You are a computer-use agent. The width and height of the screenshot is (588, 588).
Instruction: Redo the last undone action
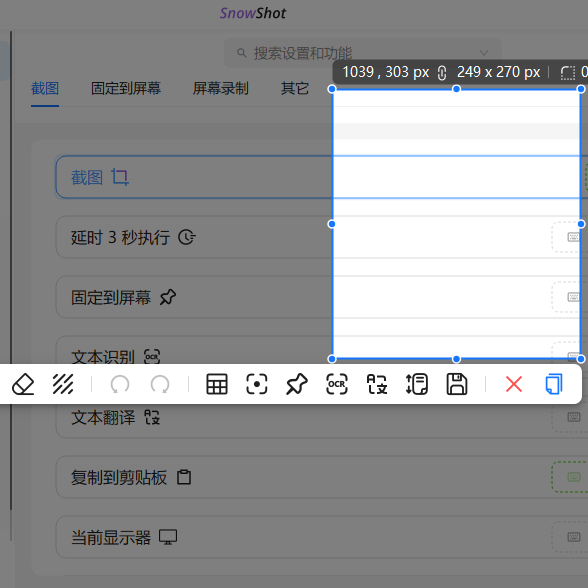coord(160,384)
